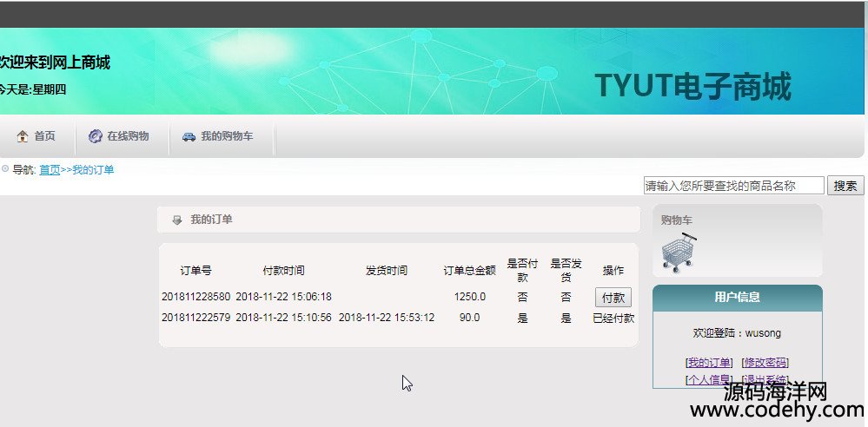
Task: Click the 是否发货 column header
Action: (x=566, y=271)
